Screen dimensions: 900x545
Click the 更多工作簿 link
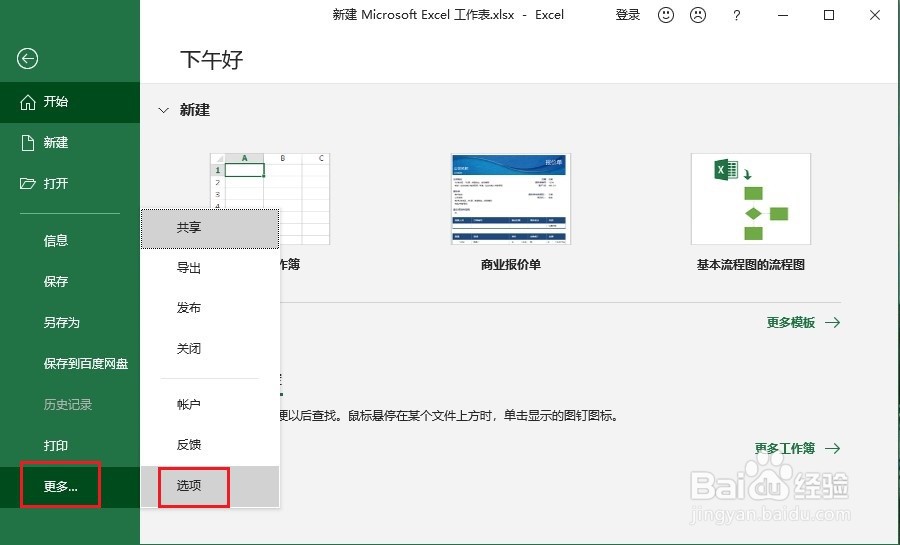[797, 448]
